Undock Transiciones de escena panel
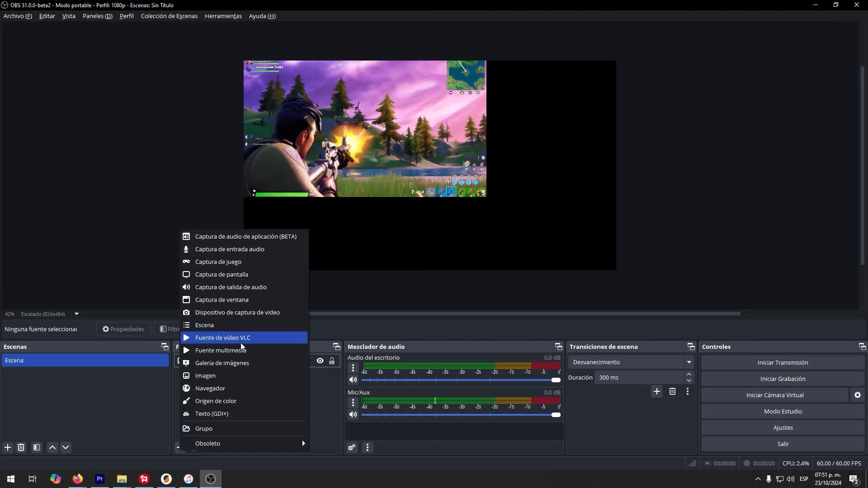 click(x=691, y=347)
